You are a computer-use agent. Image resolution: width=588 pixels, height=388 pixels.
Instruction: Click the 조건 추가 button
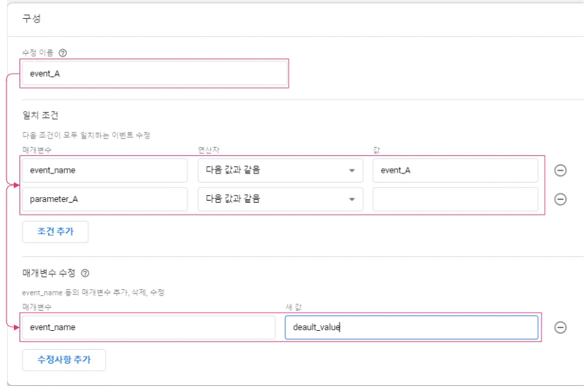coord(55,231)
